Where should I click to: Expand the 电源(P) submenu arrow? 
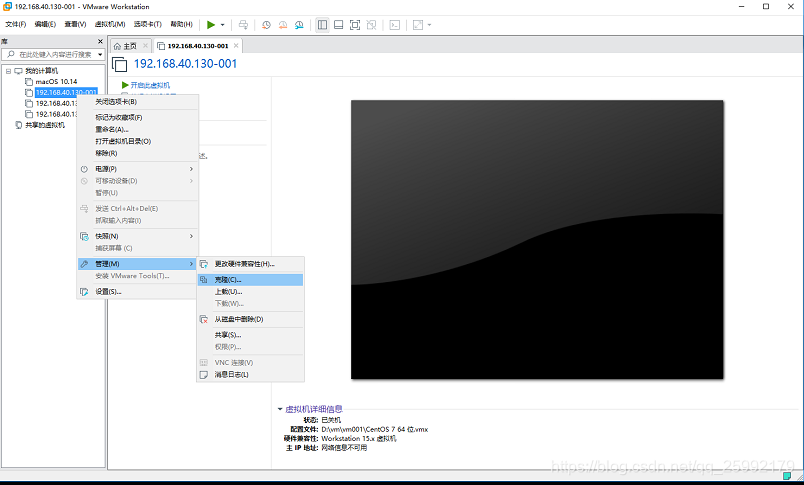pos(191,169)
